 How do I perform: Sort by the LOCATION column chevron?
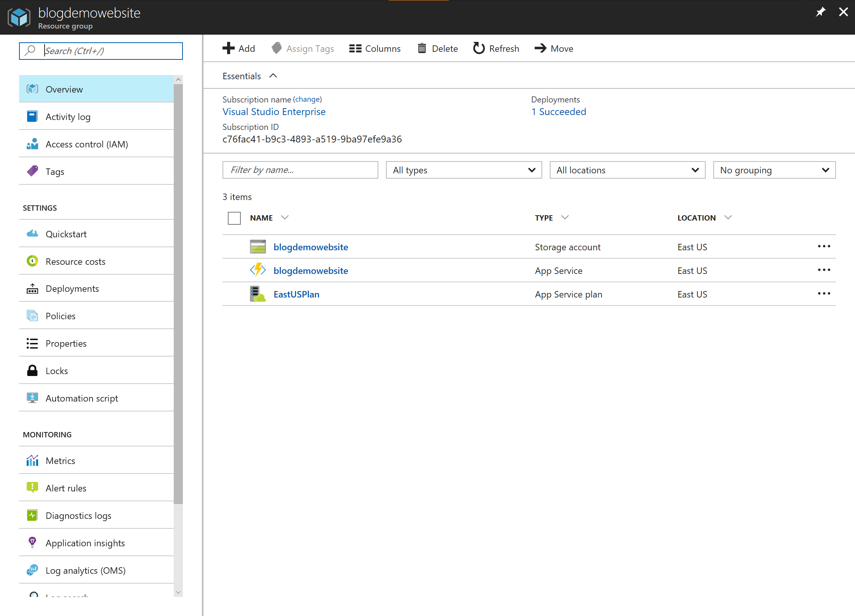pyautogui.click(x=728, y=218)
